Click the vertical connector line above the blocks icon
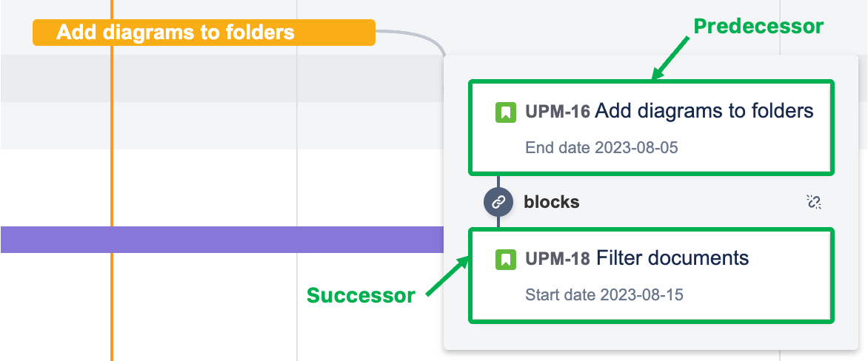 point(498,181)
